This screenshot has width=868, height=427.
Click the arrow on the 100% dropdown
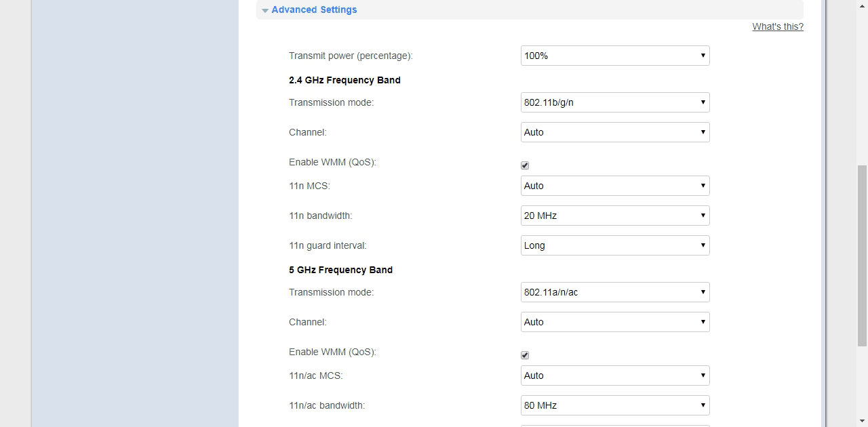click(703, 56)
